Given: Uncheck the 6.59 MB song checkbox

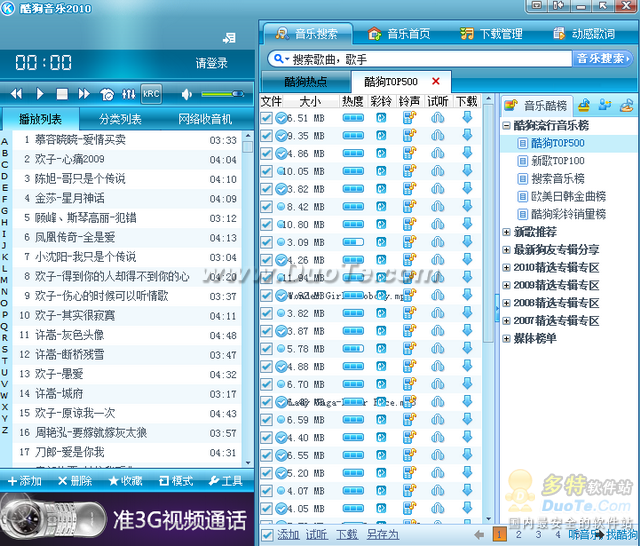Looking at the screenshot, I should click(267, 419).
